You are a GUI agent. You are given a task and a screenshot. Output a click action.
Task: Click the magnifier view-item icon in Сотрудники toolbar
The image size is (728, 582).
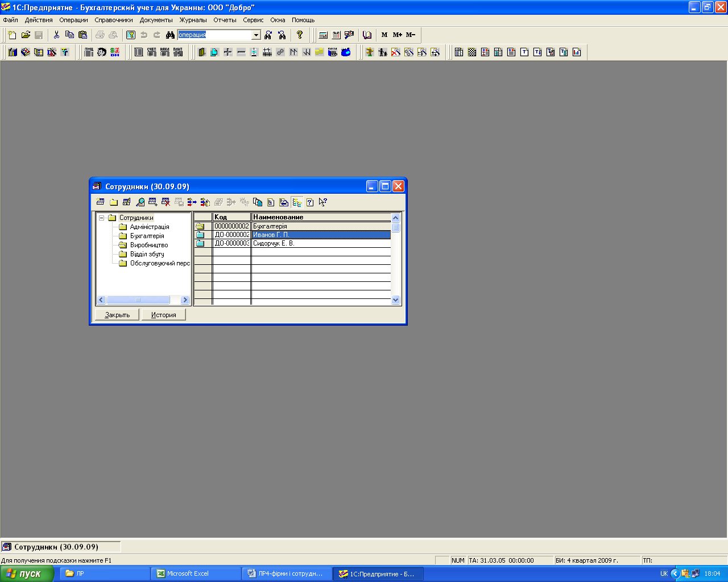(x=140, y=202)
